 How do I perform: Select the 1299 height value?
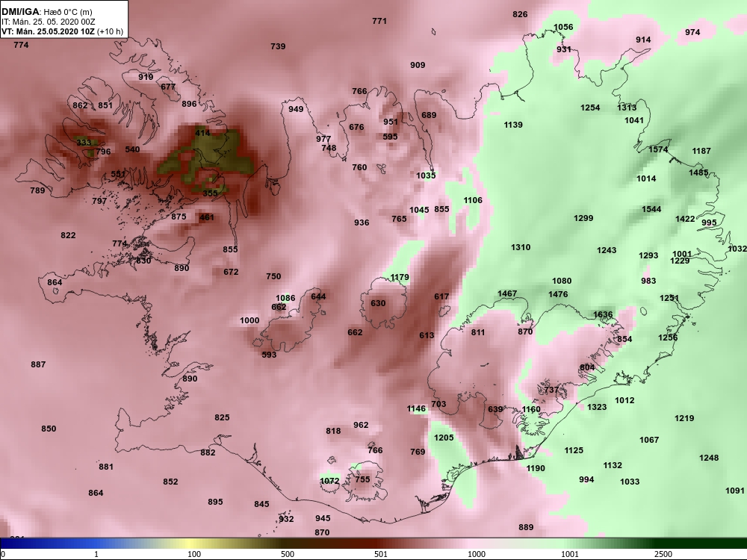(583, 218)
